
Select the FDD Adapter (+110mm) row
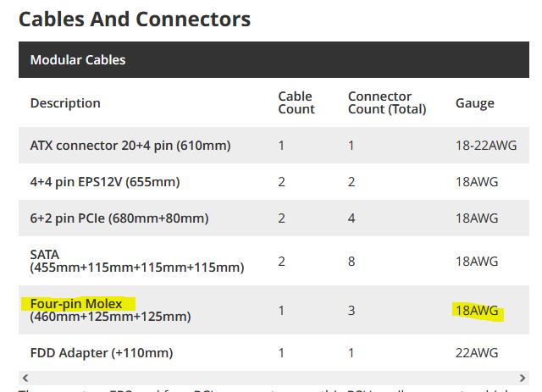pos(274,353)
